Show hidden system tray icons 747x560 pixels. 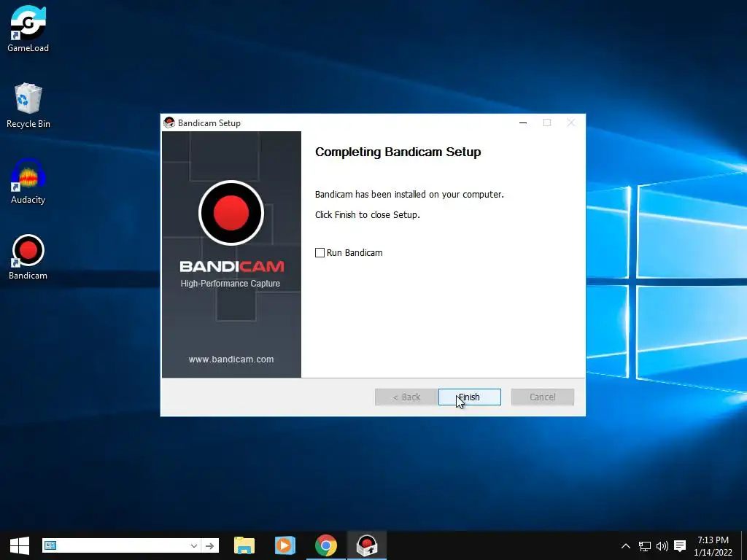coord(625,545)
